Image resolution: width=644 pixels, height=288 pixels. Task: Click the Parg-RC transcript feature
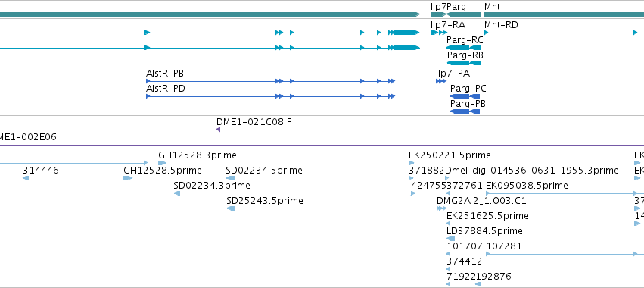click(x=464, y=48)
